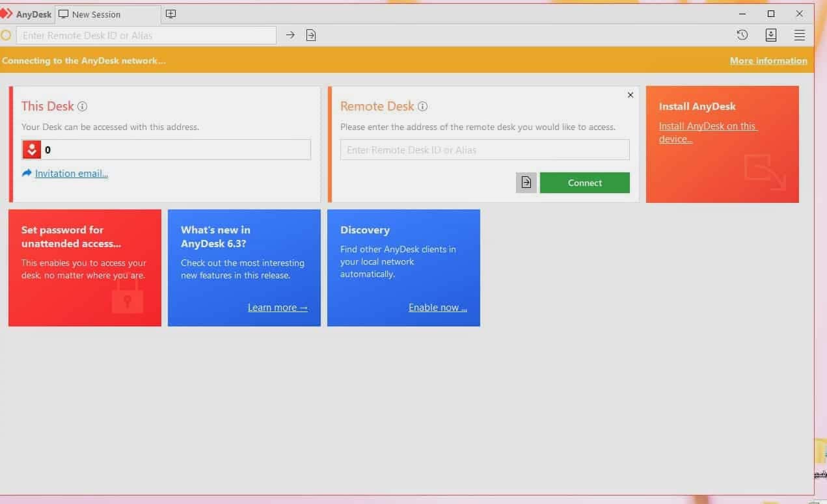Screen dimensions: 827x504
Task: Open the session history clock icon
Action: pos(742,35)
